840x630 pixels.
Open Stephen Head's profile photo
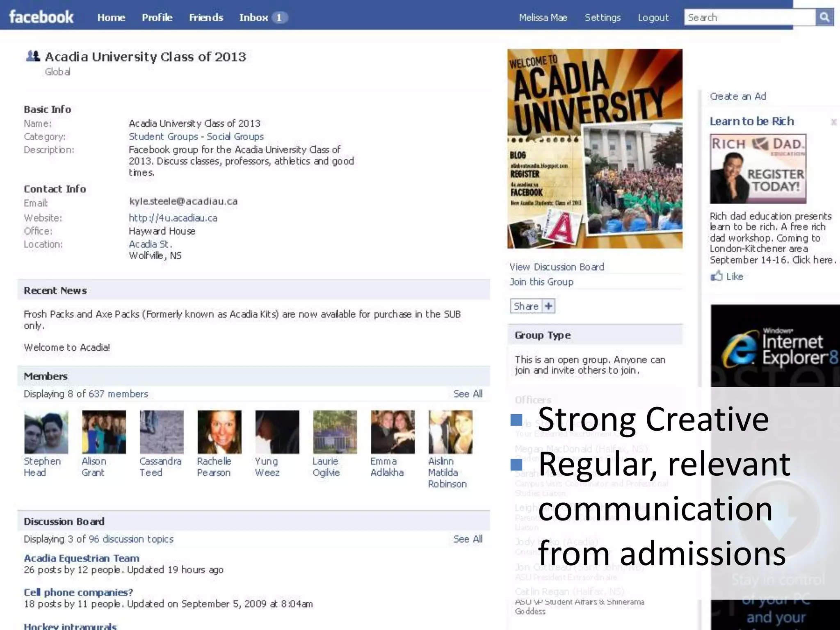click(46, 432)
